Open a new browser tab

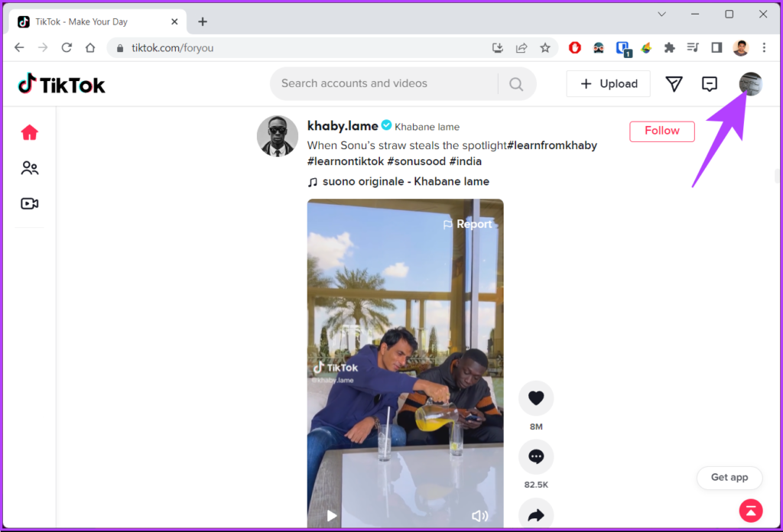(203, 21)
